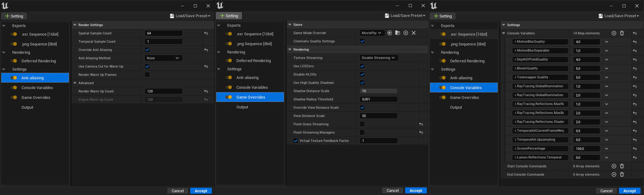Accept the Game Overrides settings
This screenshot has width=644, height=195.
click(x=416, y=191)
